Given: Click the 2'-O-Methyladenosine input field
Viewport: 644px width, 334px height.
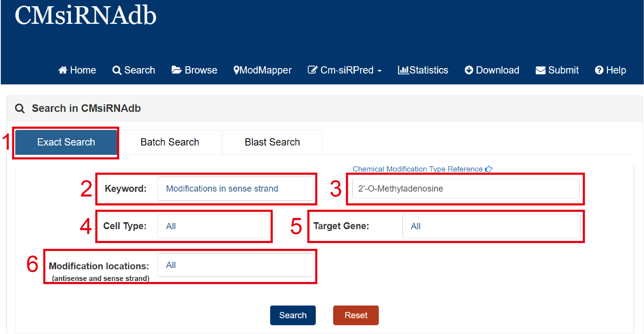Looking at the screenshot, I should tap(465, 188).
